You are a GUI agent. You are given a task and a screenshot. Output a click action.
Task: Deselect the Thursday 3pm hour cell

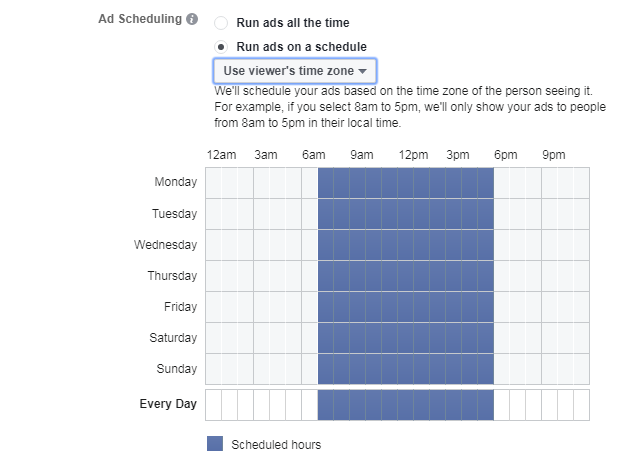pos(453,275)
